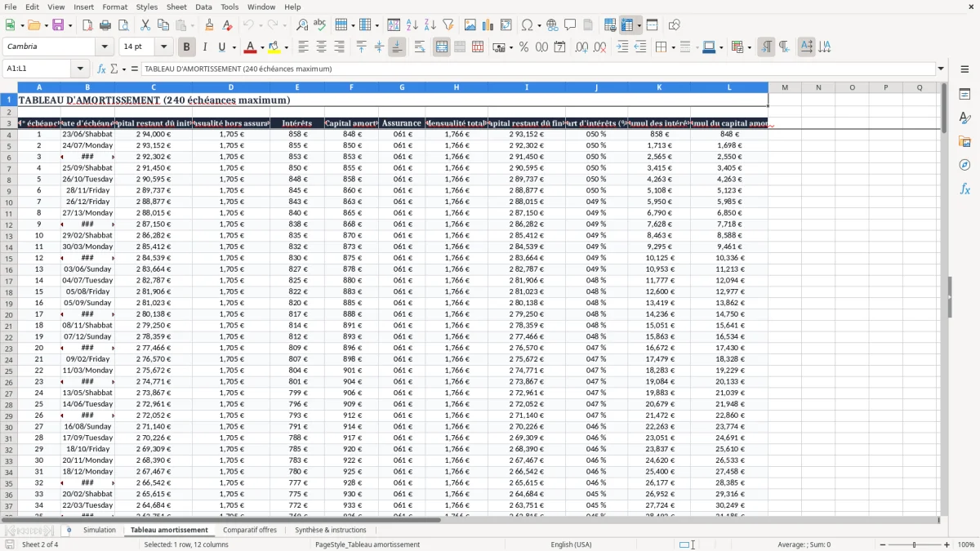The height and width of the screenshot is (551, 980).
Task: Insert a pivot table
Action: [x=506, y=25]
